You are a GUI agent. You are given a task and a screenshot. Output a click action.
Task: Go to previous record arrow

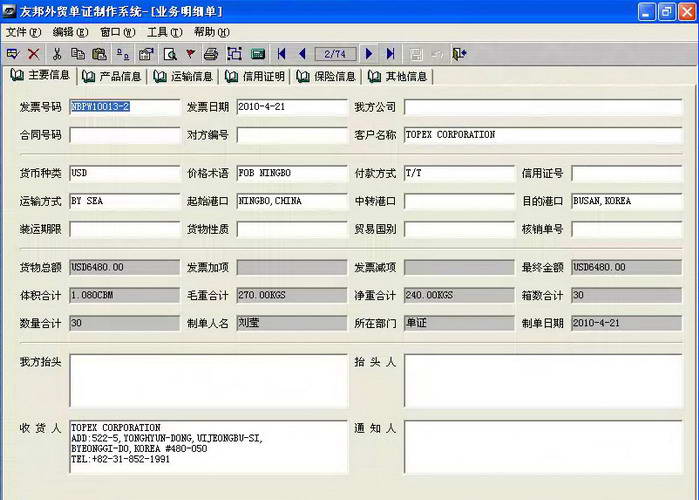(x=302, y=54)
